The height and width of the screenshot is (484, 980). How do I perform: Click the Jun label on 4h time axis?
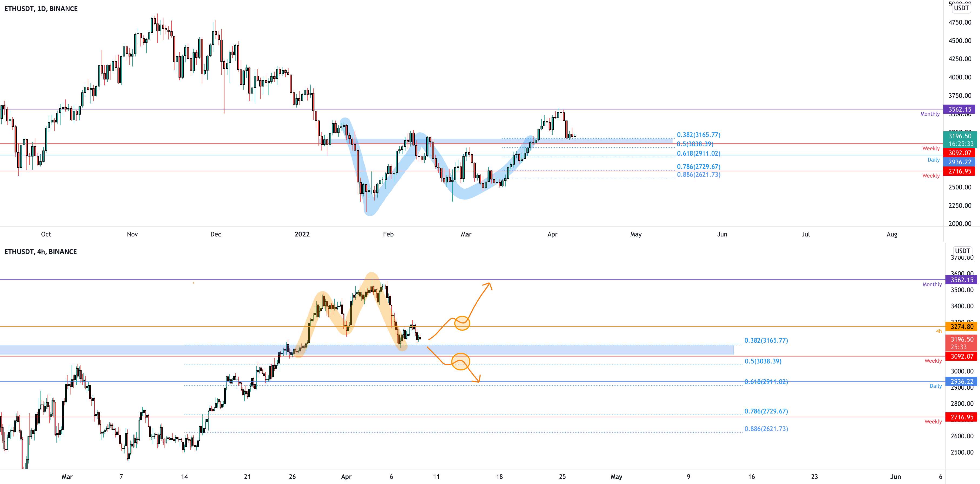coord(895,476)
